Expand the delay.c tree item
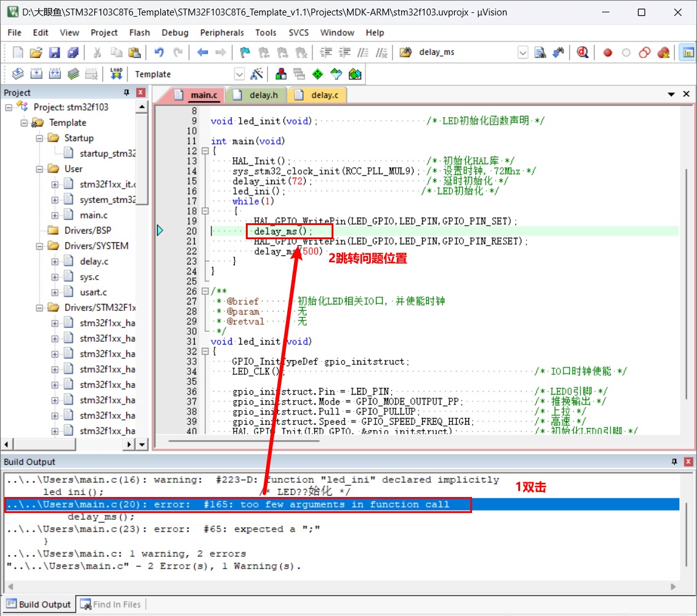 click(55, 261)
